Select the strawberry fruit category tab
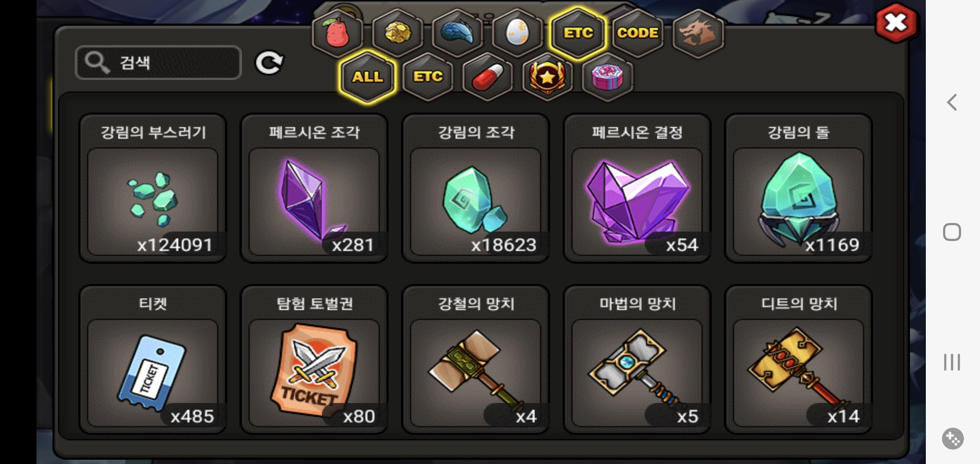The width and height of the screenshot is (980, 464). click(337, 33)
